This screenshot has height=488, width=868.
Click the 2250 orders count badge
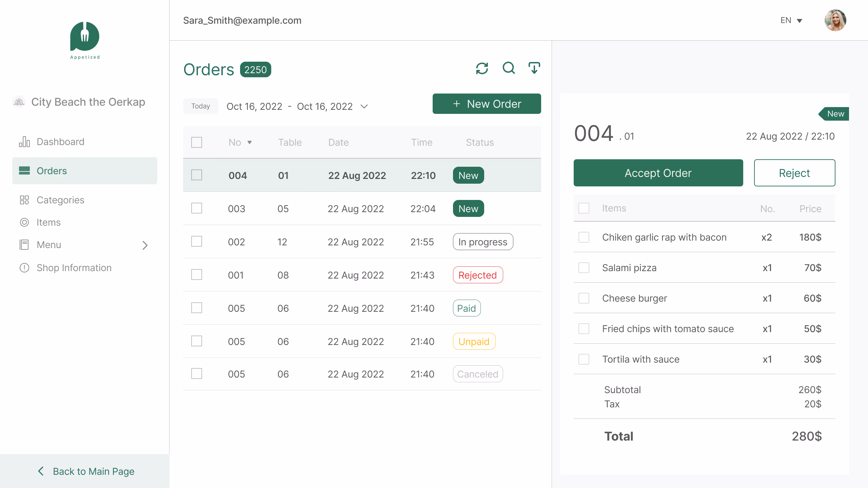pos(255,69)
